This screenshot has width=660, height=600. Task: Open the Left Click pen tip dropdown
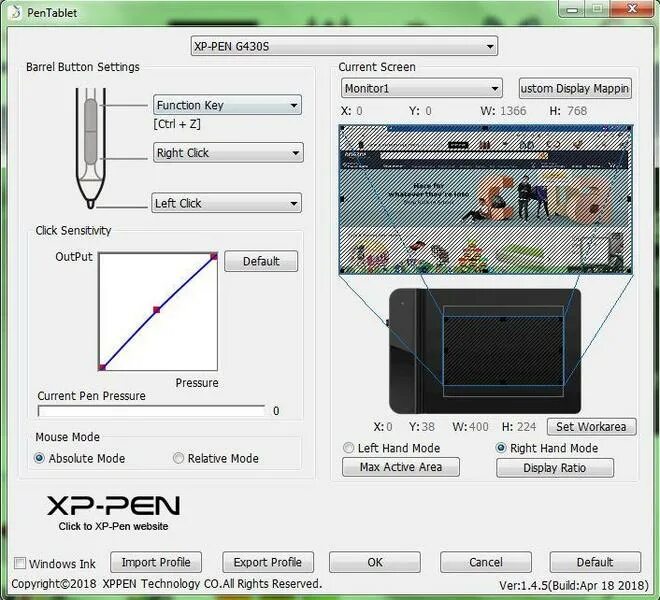click(226, 203)
